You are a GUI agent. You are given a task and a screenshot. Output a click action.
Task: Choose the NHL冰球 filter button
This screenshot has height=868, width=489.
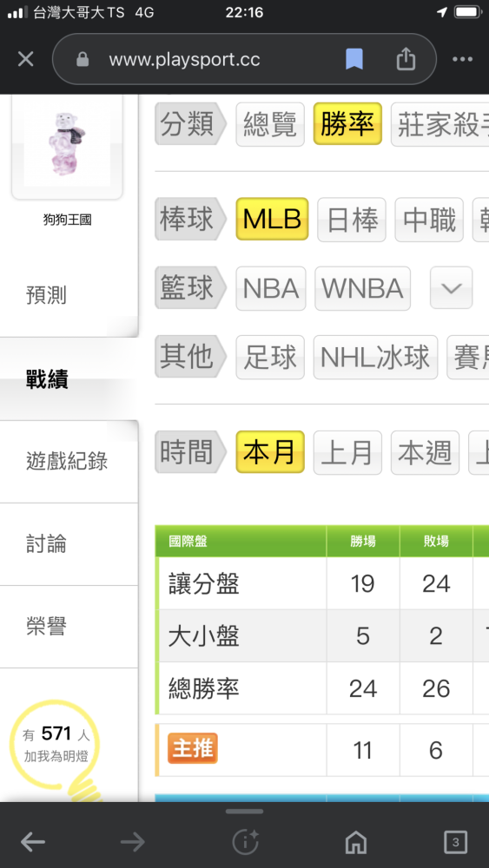pyautogui.click(x=375, y=357)
